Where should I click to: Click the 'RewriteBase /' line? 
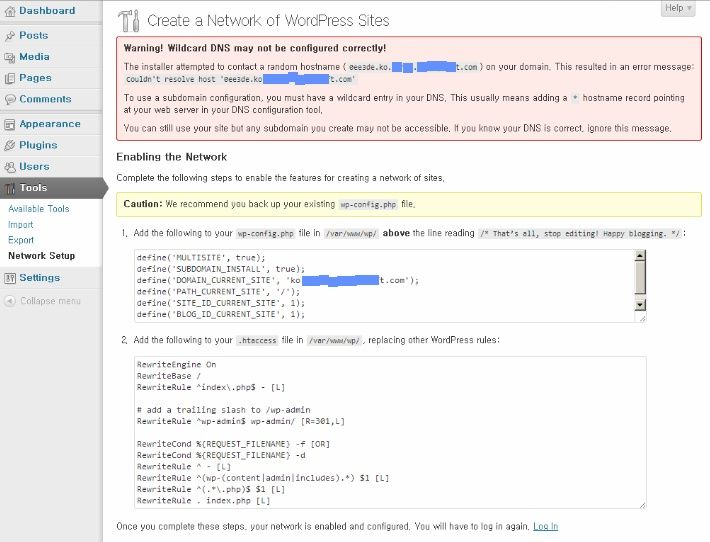click(x=168, y=376)
